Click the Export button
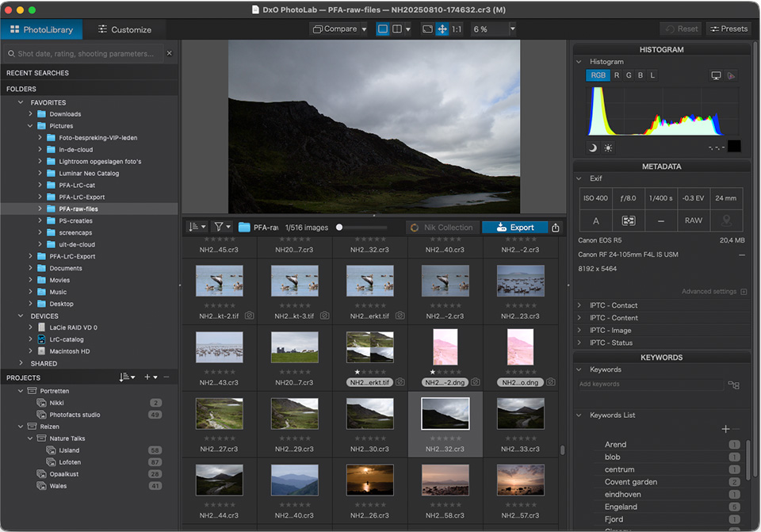 point(514,228)
